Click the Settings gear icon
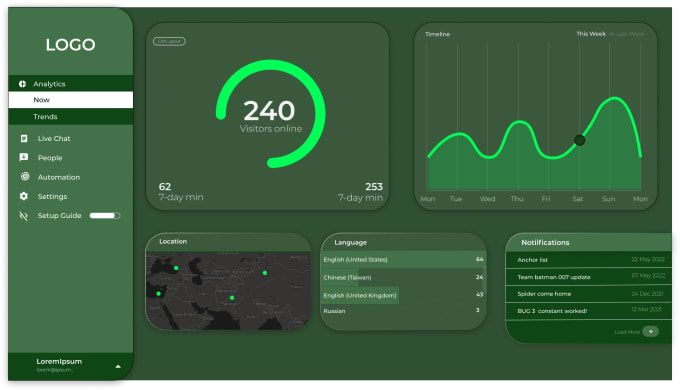The image size is (680, 390). coord(23,196)
